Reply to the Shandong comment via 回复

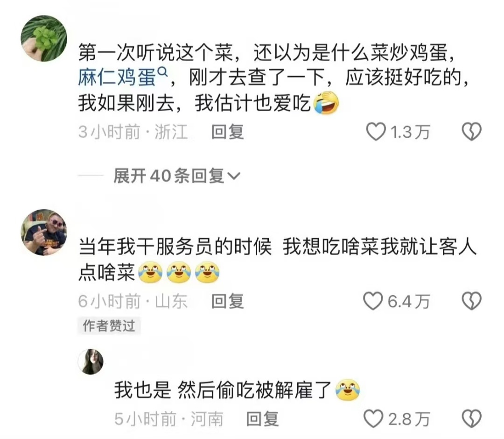coord(228,301)
